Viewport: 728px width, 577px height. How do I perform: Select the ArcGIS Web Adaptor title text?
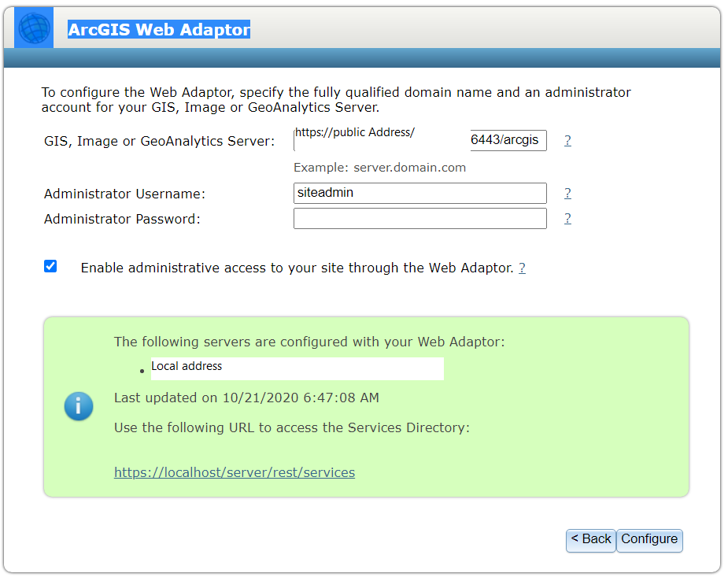(x=159, y=29)
